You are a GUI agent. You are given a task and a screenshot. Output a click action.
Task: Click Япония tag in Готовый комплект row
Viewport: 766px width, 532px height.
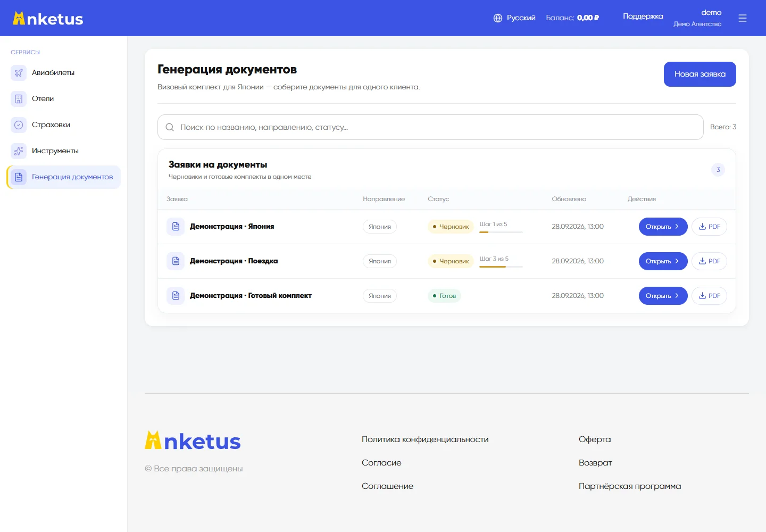coord(380,296)
